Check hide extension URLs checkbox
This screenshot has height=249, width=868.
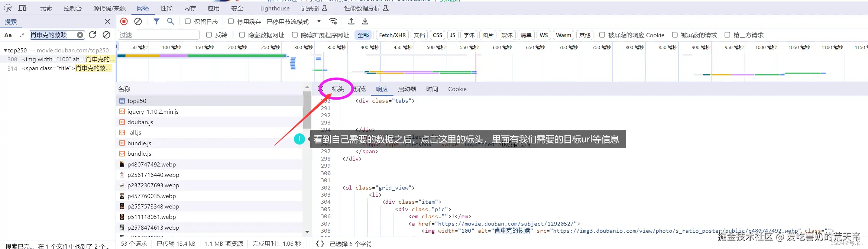coord(295,35)
